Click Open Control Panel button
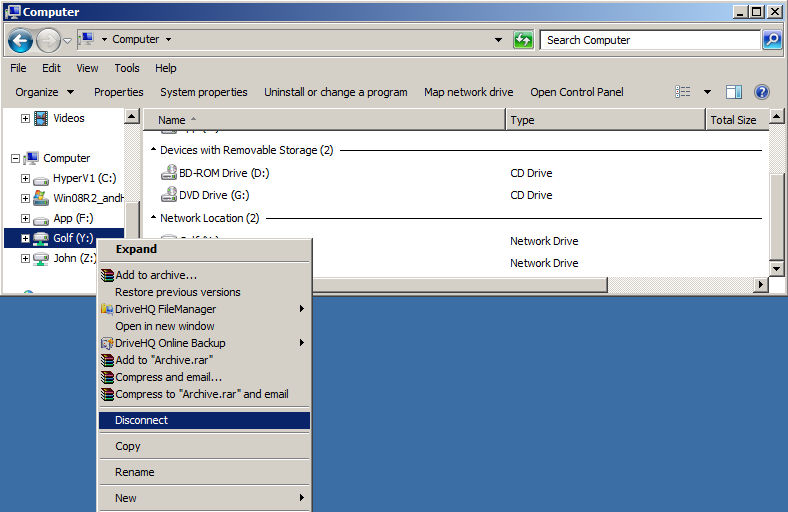The image size is (788, 512). coord(576,92)
